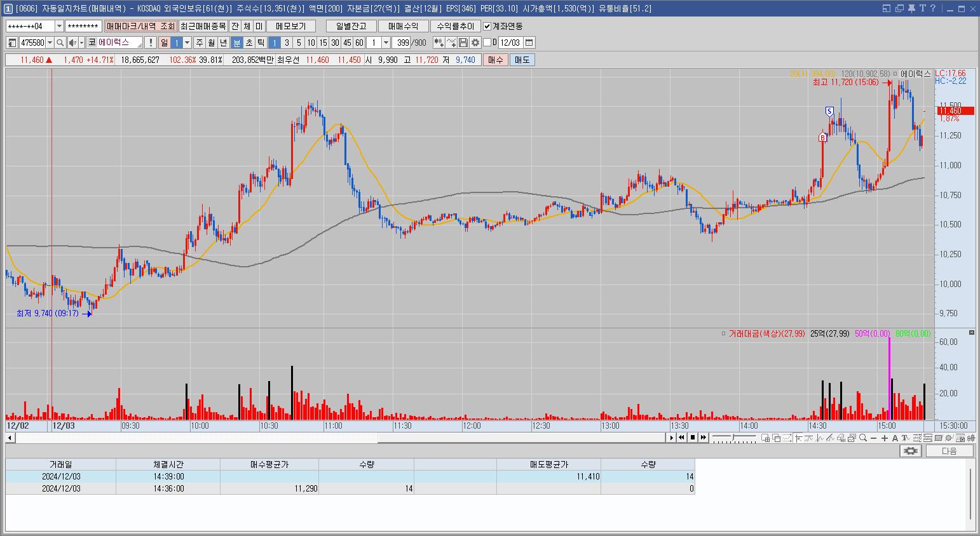
Task: Click the red 매수 buy button
Action: (x=495, y=60)
